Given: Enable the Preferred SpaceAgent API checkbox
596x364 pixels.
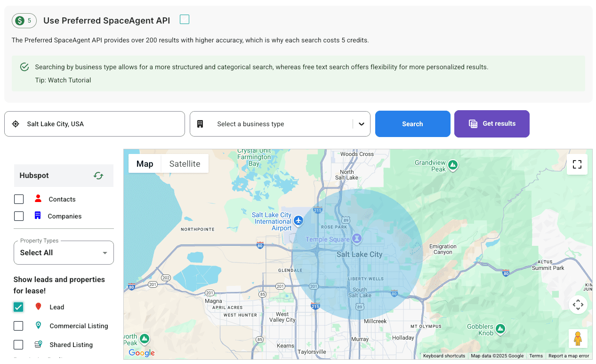Looking at the screenshot, I should coord(185,19).
